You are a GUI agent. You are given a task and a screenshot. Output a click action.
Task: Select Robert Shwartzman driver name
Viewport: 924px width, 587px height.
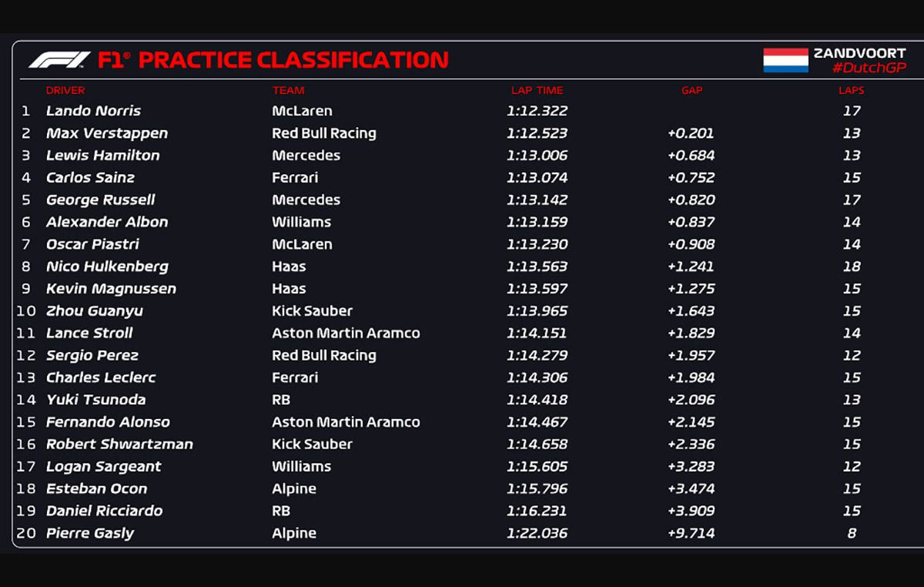119,444
